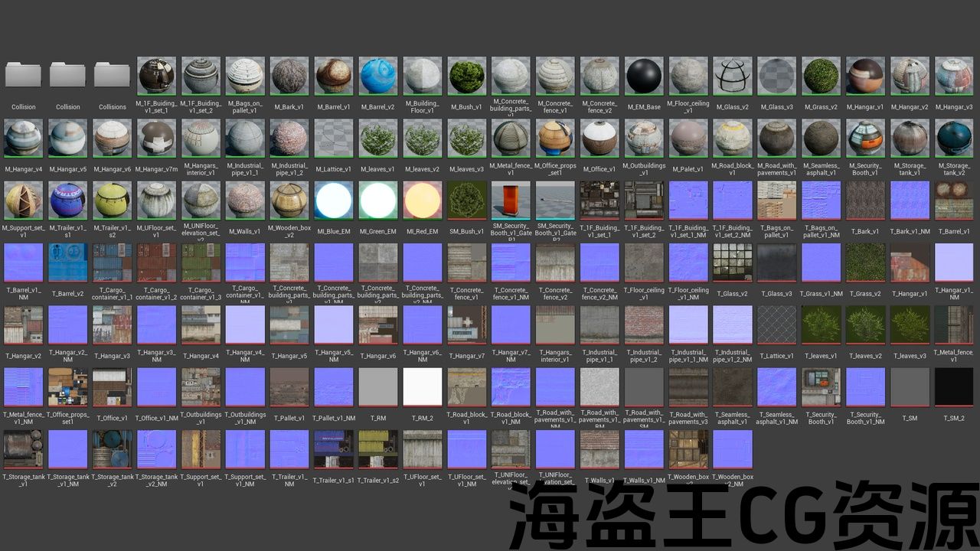
Task: Click the MI_Red_EM material instance
Action: pyautogui.click(x=423, y=201)
